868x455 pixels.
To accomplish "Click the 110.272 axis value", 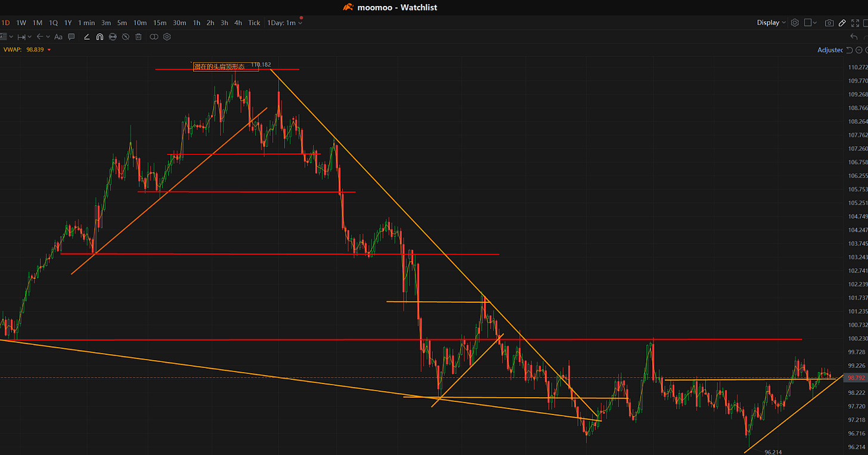I will click(857, 67).
